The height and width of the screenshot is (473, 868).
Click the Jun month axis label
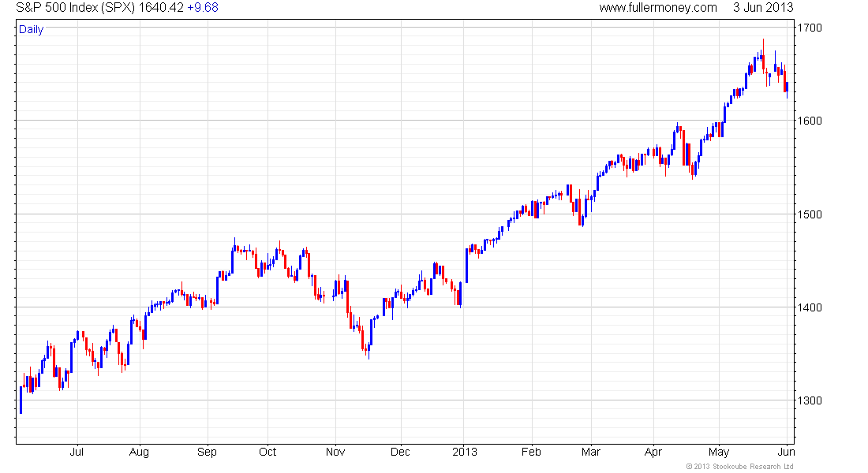pyautogui.click(x=787, y=452)
